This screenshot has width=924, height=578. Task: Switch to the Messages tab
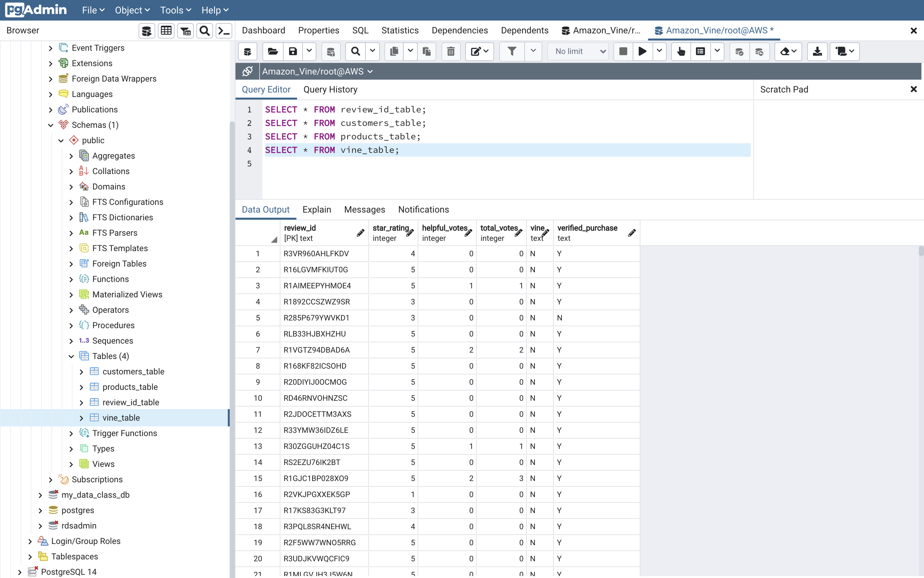[x=364, y=209]
